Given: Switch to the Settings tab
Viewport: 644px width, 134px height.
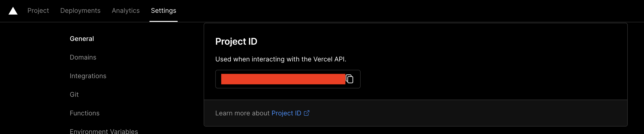Looking at the screenshot, I should pyautogui.click(x=163, y=11).
